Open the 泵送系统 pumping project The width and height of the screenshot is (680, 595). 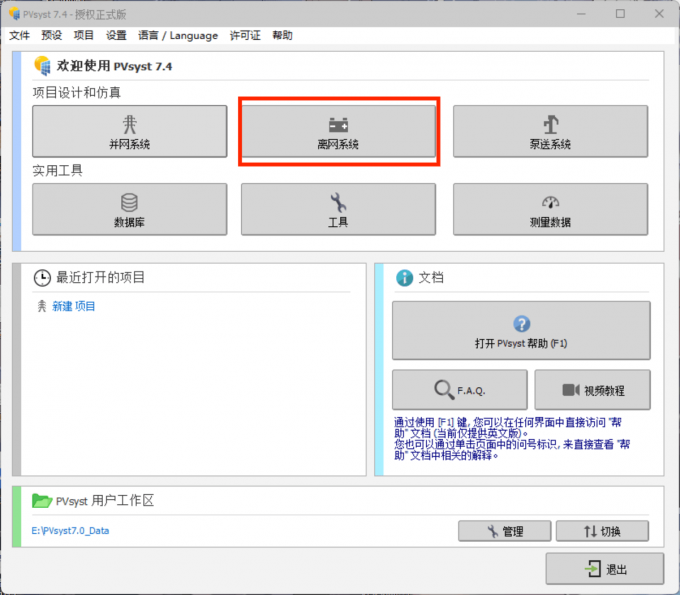click(550, 132)
